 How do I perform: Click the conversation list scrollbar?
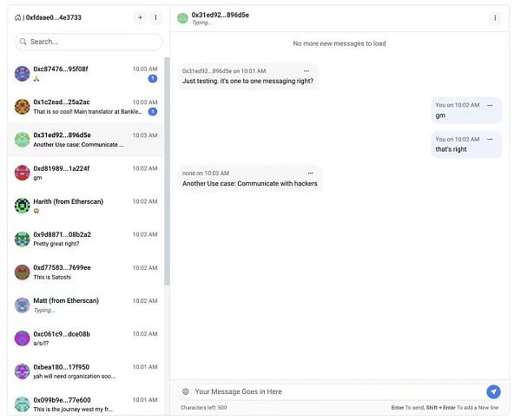point(167,174)
